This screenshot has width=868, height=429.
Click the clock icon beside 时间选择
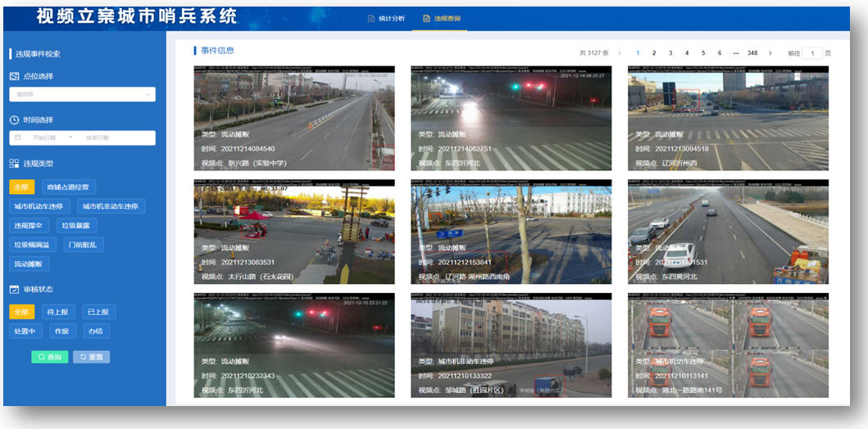click(15, 120)
